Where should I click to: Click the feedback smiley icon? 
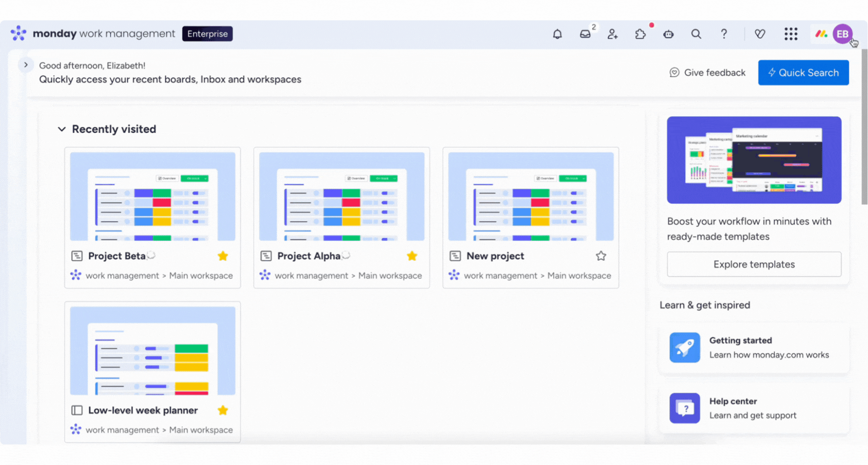[x=674, y=72]
